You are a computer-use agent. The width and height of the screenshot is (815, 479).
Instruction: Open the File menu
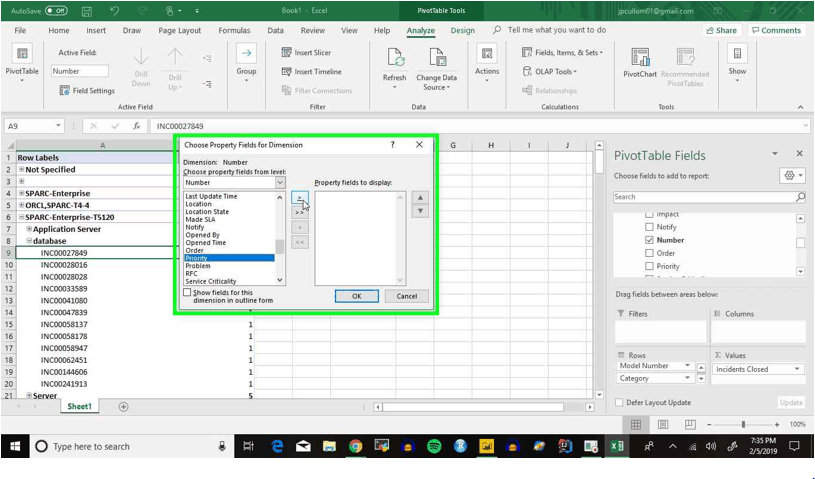tap(20, 30)
